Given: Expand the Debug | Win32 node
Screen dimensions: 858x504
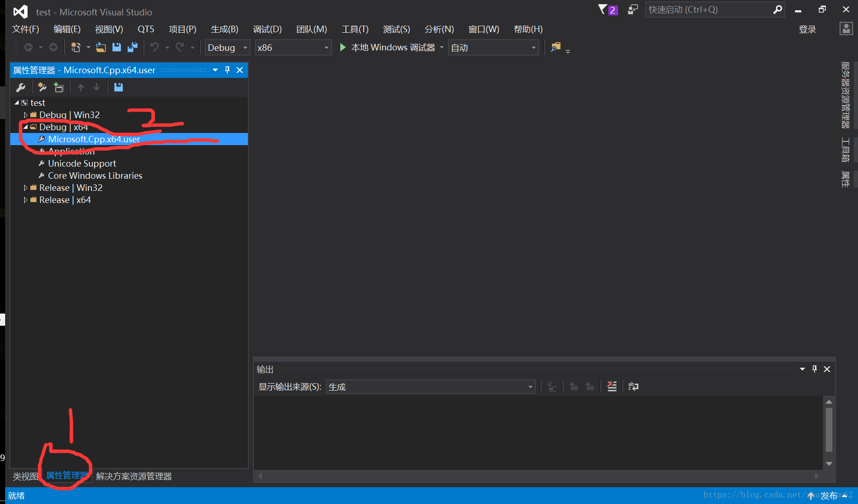Looking at the screenshot, I should click(26, 115).
